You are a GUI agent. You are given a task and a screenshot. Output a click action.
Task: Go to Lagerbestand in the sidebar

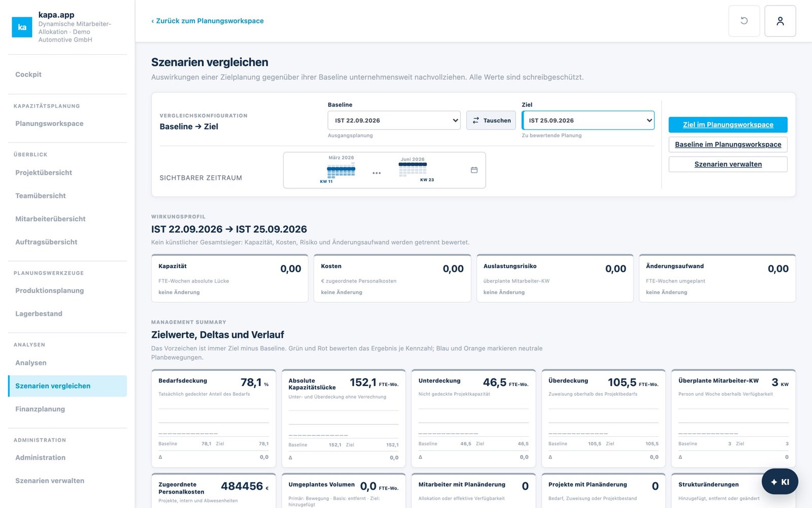67,313
